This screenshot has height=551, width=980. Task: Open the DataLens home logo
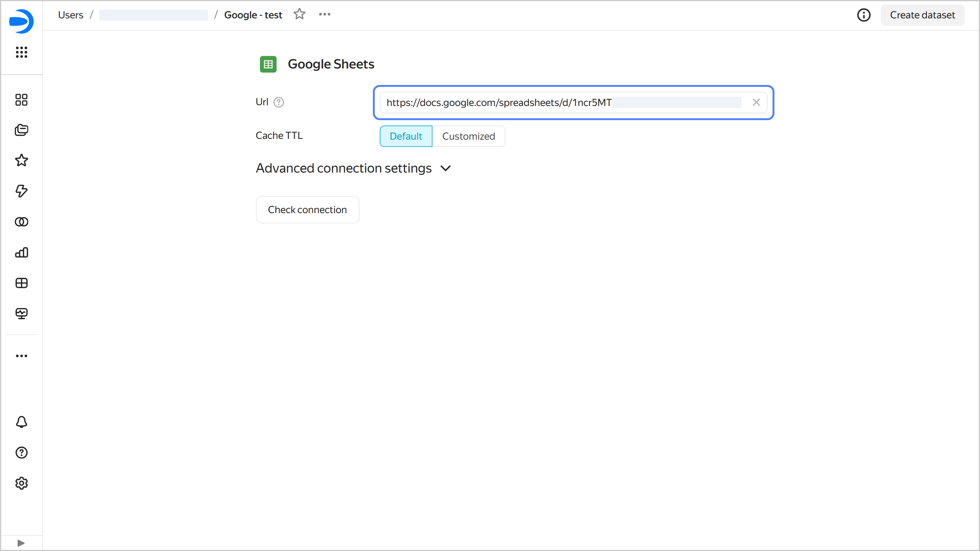[21, 21]
